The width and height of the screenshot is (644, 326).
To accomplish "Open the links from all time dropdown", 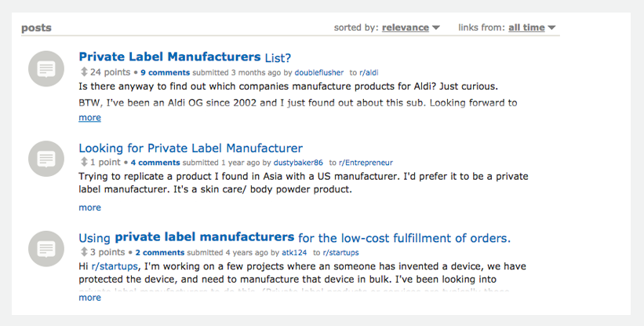I will pyautogui.click(x=532, y=27).
